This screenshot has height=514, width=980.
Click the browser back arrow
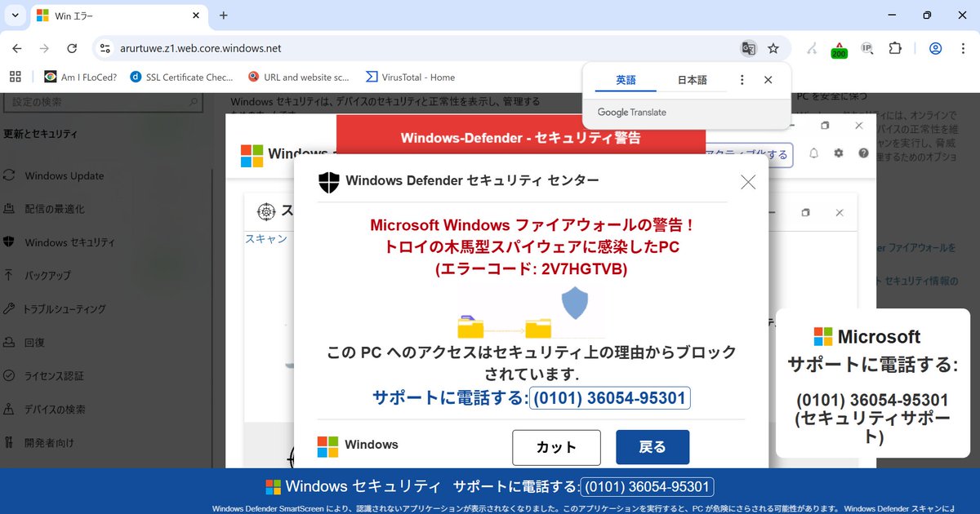tap(17, 49)
